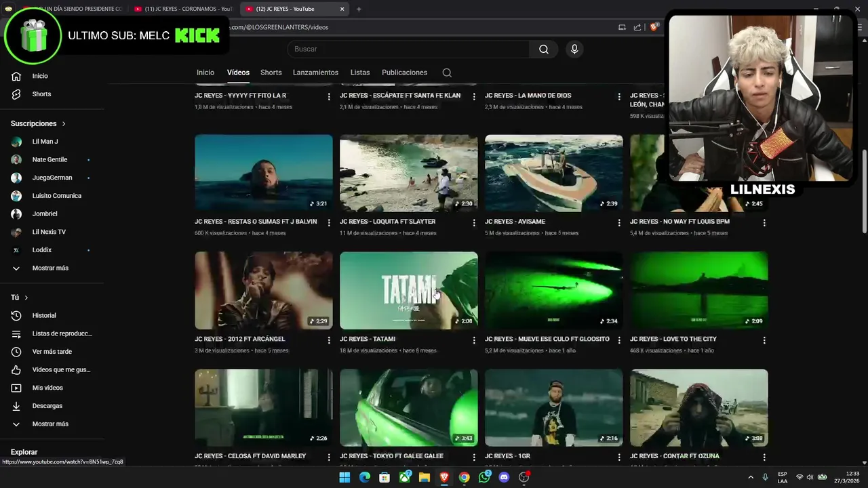The height and width of the screenshot is (488, 868).
Task: Open Descargas in sidebar
Action: (x=47, y=406)
